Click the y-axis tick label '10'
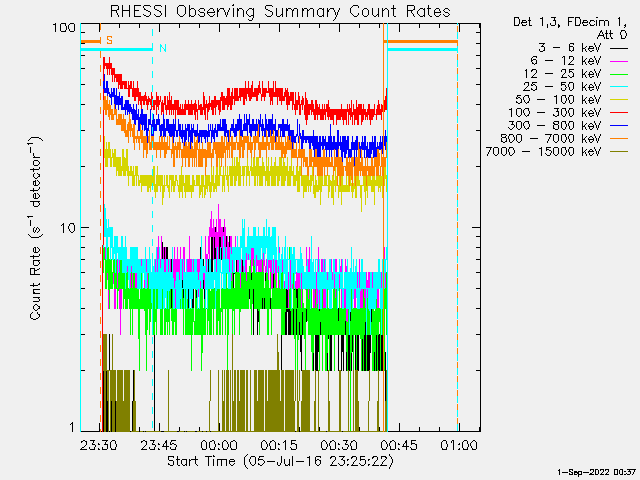 68,228
